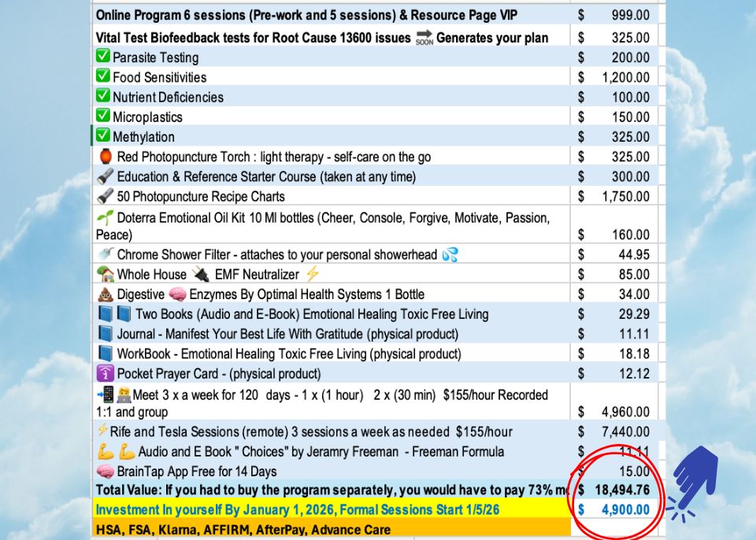Click the Chrome Shower Filter description
The image size is (756, 540).
[277, 254]
